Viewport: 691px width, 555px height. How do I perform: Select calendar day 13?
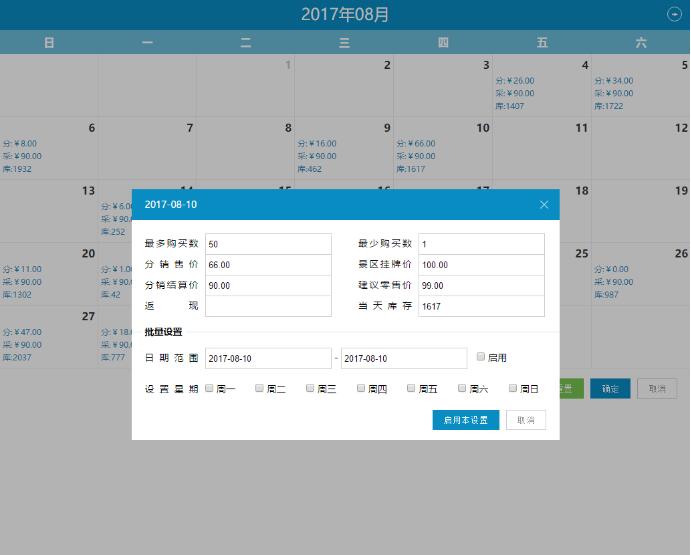(48, 211)
